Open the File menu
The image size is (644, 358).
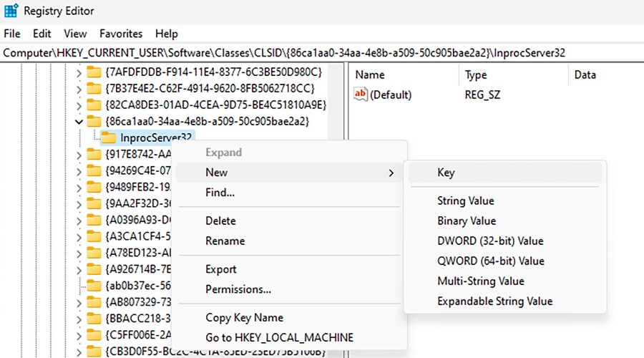[x=12, y=34]
